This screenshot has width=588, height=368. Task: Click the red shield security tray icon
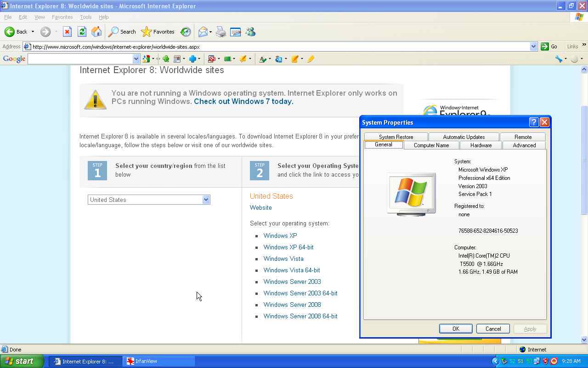545,361
